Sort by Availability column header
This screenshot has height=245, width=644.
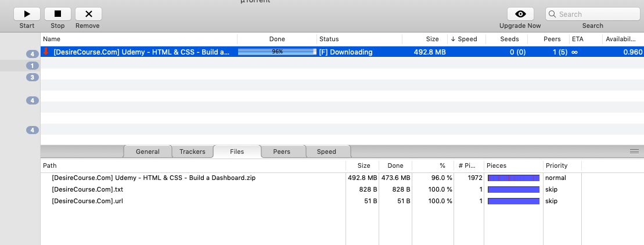coord(623,39)
